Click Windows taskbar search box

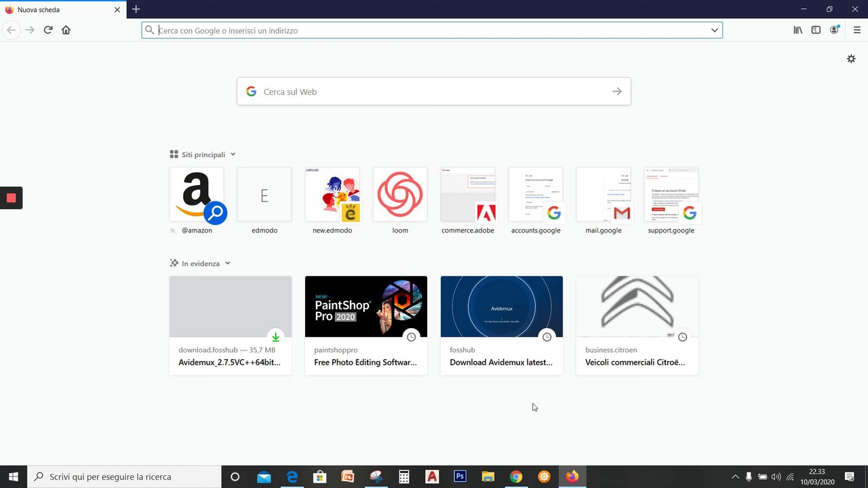pos(124,476)
